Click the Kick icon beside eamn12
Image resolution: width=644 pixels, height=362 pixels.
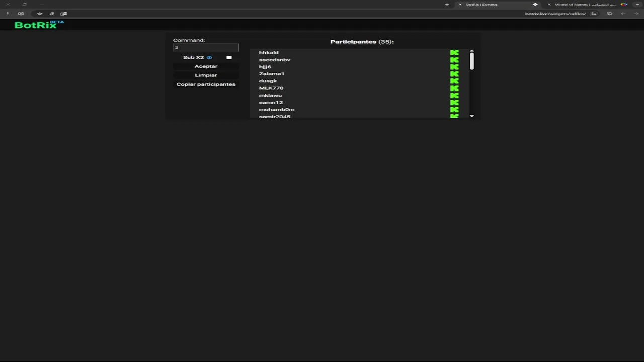coord(454,102)
